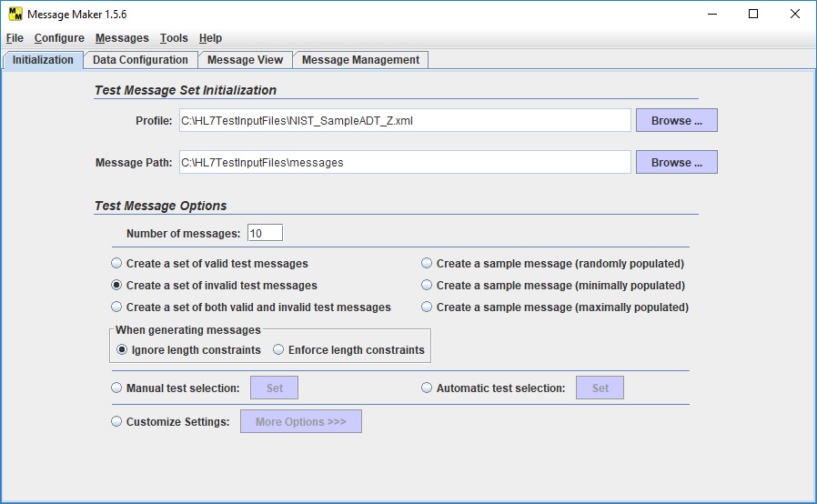Open the File menu
The height and width of the screenshot is (504, 817).
[x=15, y=38]
